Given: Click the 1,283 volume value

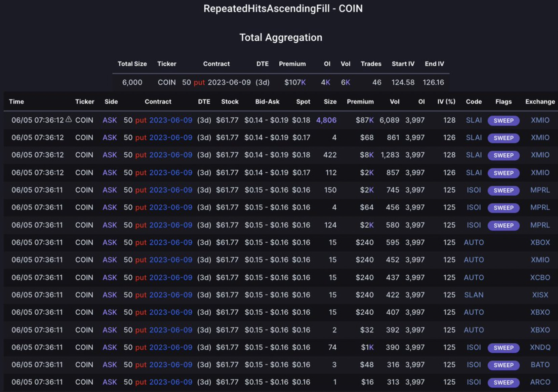Looking at the screenshot, I should coord(390,155).
